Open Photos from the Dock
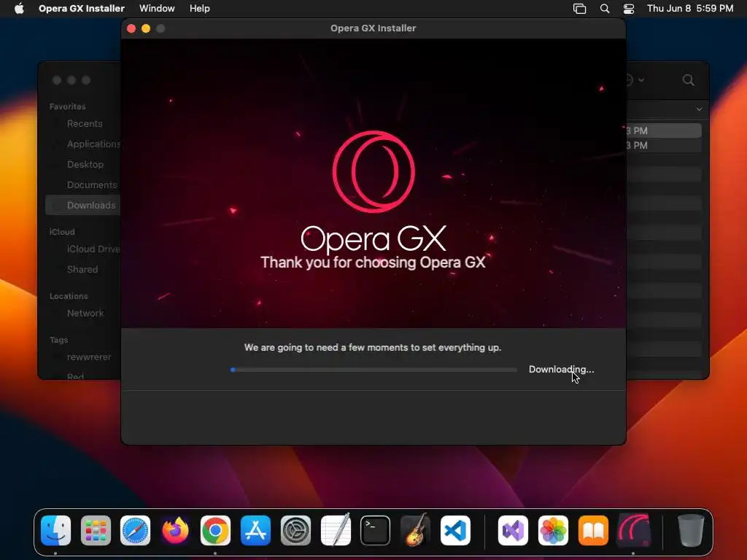This screenshot has width=747, height=560. 553,531
